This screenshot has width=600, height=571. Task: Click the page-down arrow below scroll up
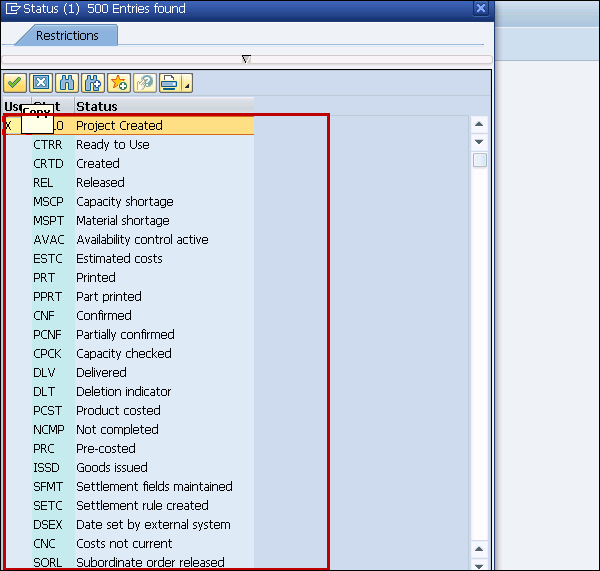click(x=479, y=142)
